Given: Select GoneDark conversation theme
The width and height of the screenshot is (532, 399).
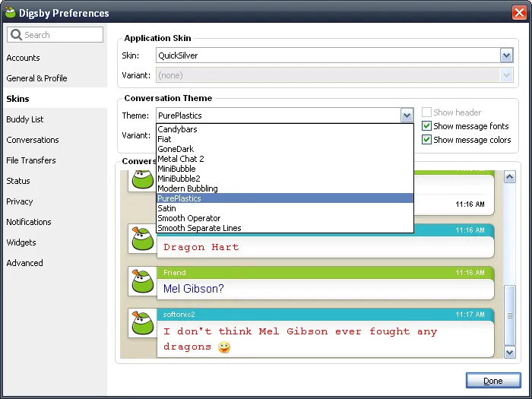Looking at the screenshot, I should coord(285,149).
